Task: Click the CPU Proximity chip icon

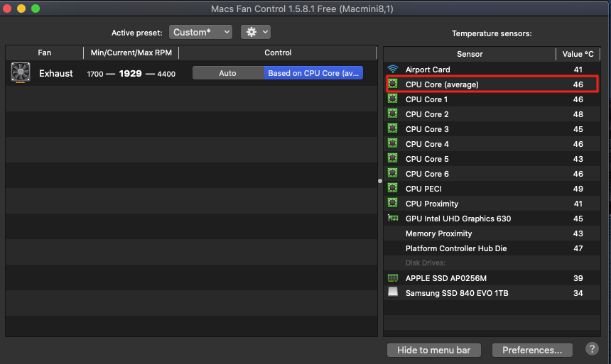Action: pos(393,203)
